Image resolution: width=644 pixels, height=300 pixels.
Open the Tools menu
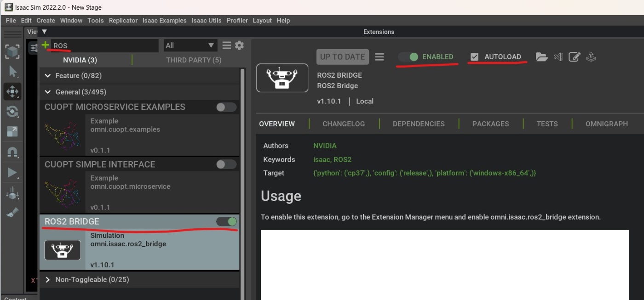(x=95, y=21)
